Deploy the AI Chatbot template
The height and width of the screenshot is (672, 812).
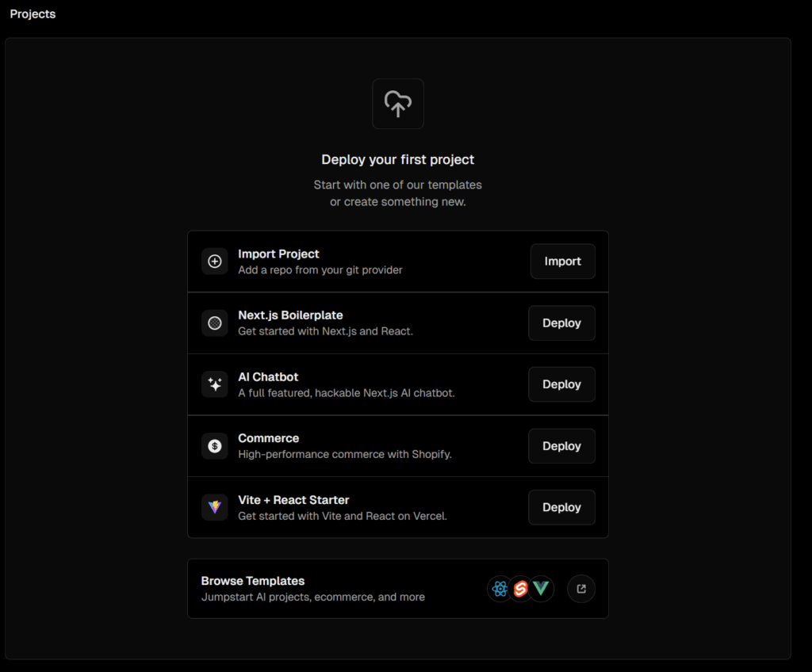pos(561,384)
